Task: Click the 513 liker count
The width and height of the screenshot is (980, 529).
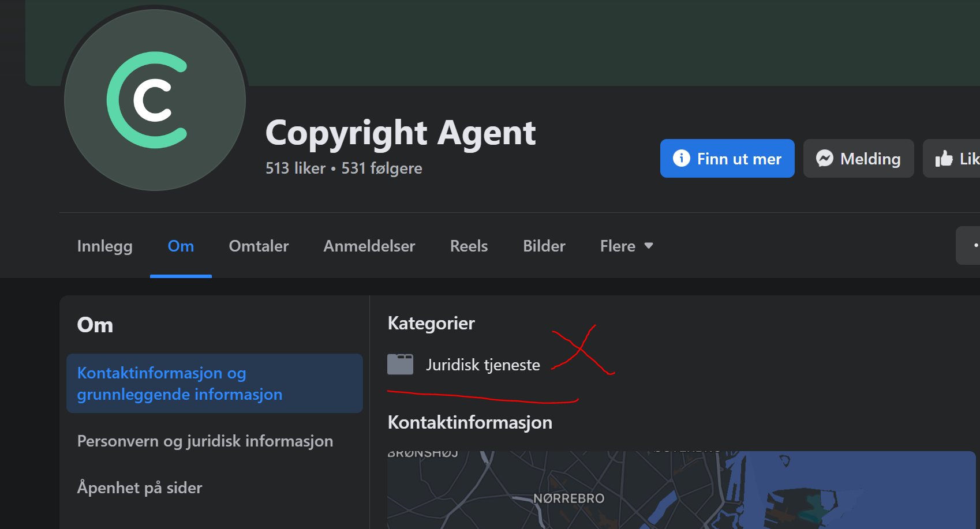Action: 296,168
